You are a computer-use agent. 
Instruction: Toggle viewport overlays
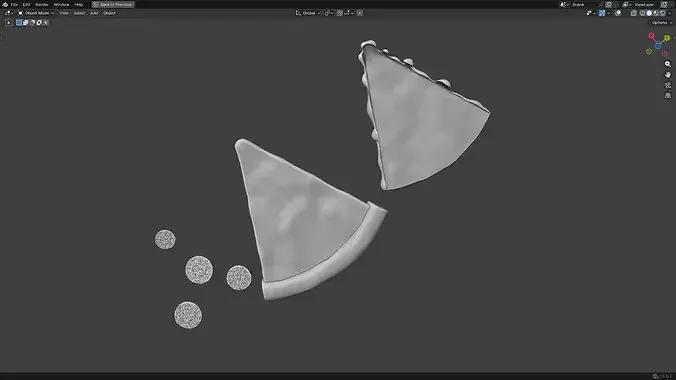(618, 13)
